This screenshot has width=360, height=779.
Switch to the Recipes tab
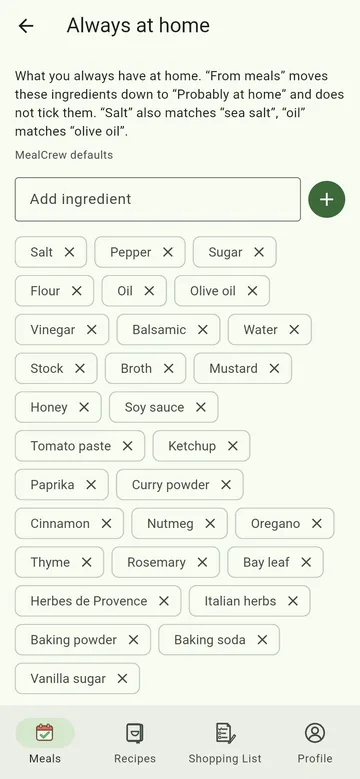tap(135, 742)
